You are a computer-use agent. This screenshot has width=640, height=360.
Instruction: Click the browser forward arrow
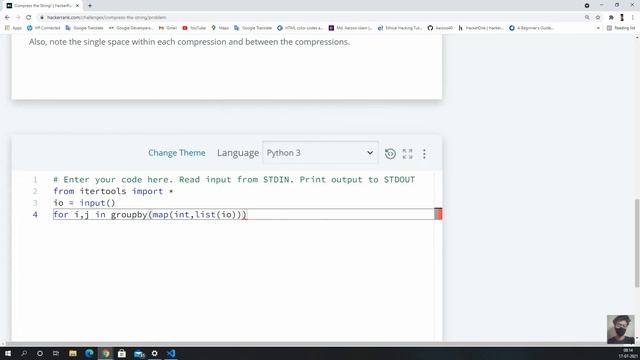(x=18, y=18)
